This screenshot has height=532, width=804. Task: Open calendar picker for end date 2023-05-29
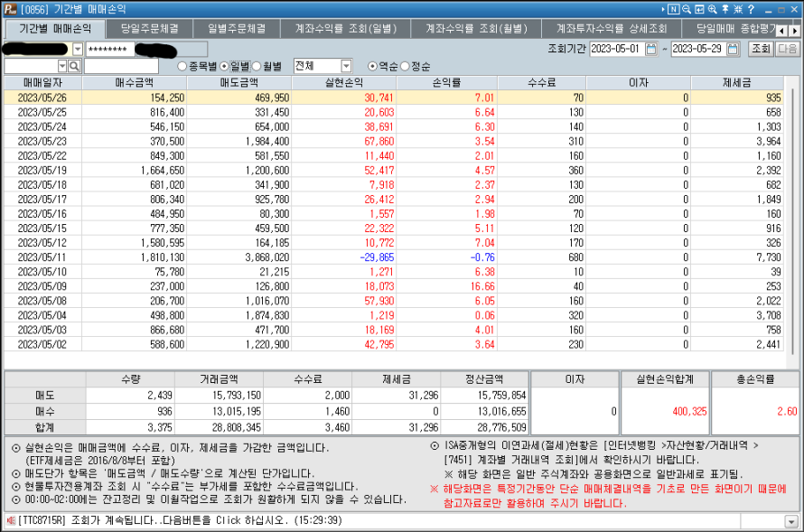733,49
